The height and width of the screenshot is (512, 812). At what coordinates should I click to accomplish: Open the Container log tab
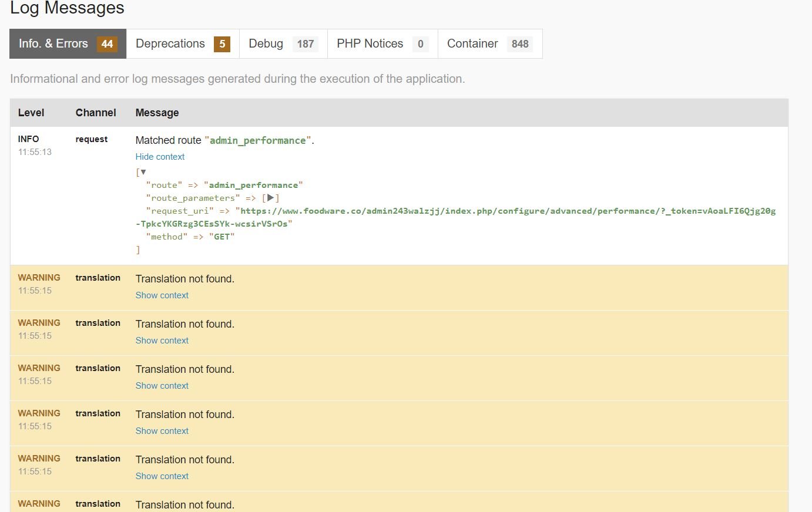click(x=489, y=44)
